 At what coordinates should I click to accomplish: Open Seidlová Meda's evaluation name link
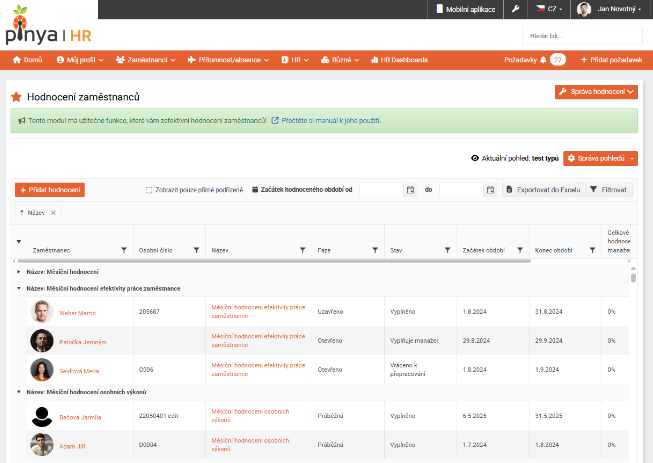tap(258, 370)
